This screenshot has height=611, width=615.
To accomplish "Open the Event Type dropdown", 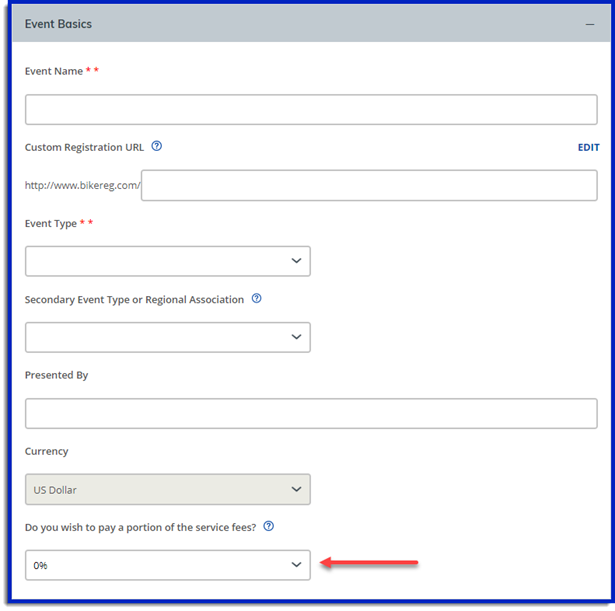I will coord(167,261).
